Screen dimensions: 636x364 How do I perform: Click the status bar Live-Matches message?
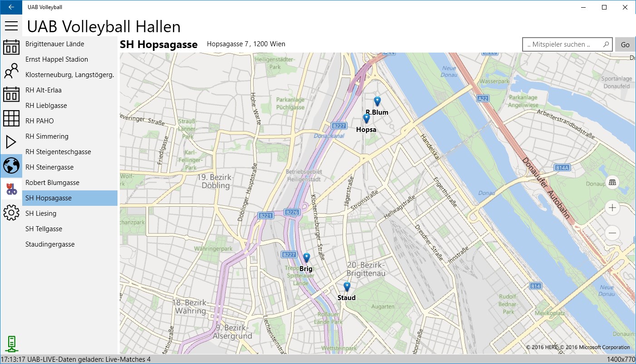tap(75, 359)
